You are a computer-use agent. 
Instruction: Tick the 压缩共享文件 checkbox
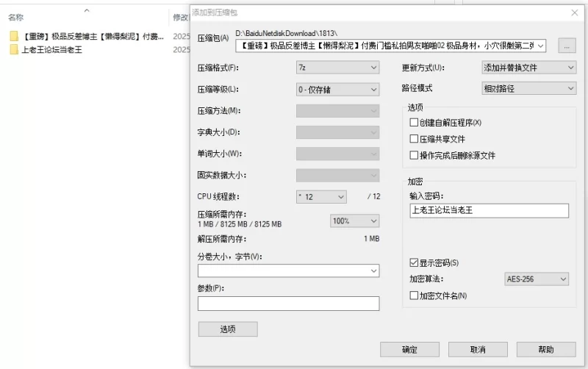(x=414, y=139)
